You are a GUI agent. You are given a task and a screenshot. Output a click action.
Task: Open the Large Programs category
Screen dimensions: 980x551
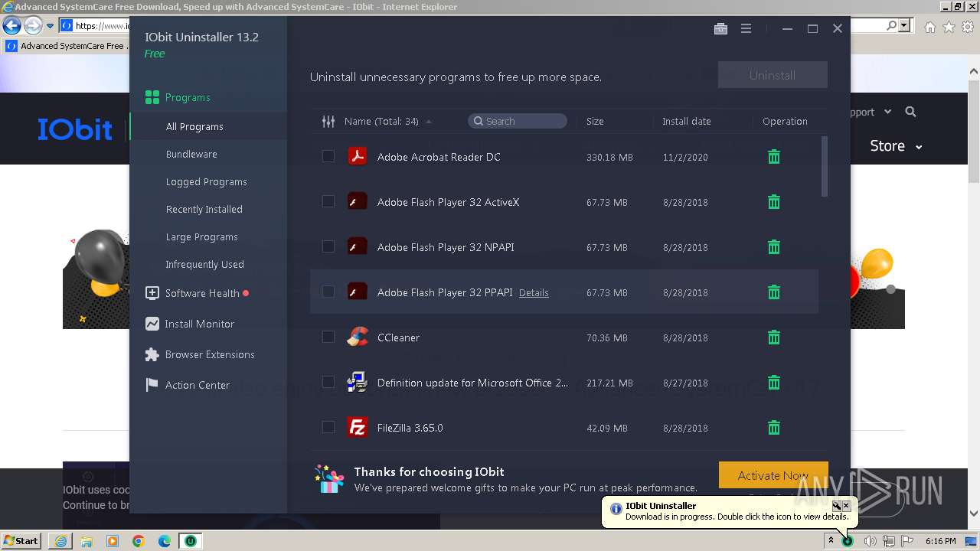(x=201, y=236)
